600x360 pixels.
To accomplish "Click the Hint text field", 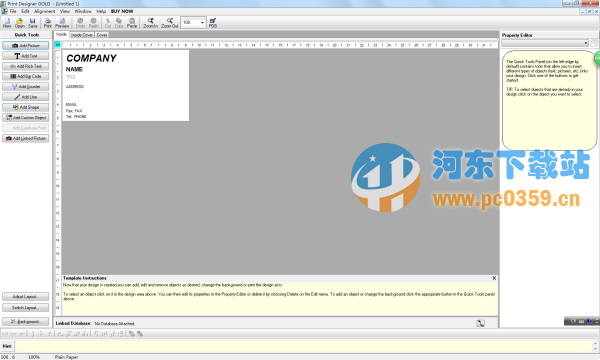I will (x=304, y=346).
